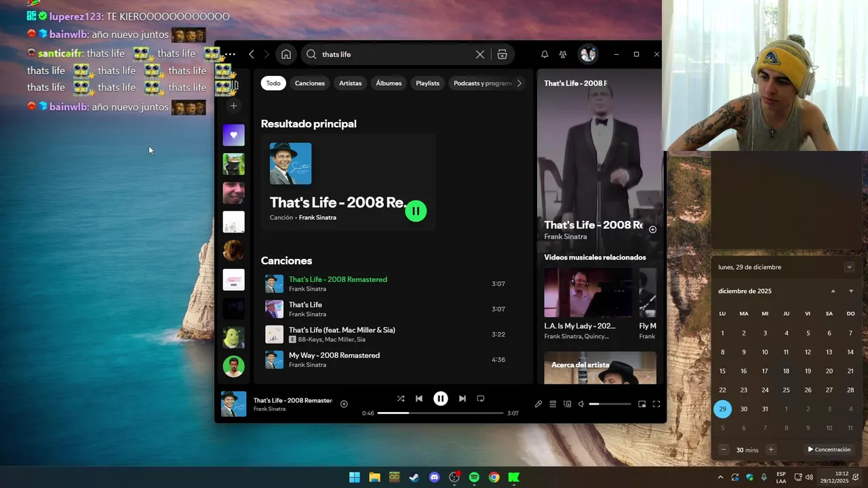
Task: Add song to library in Now Playing panel
Action: coord(652,230)
